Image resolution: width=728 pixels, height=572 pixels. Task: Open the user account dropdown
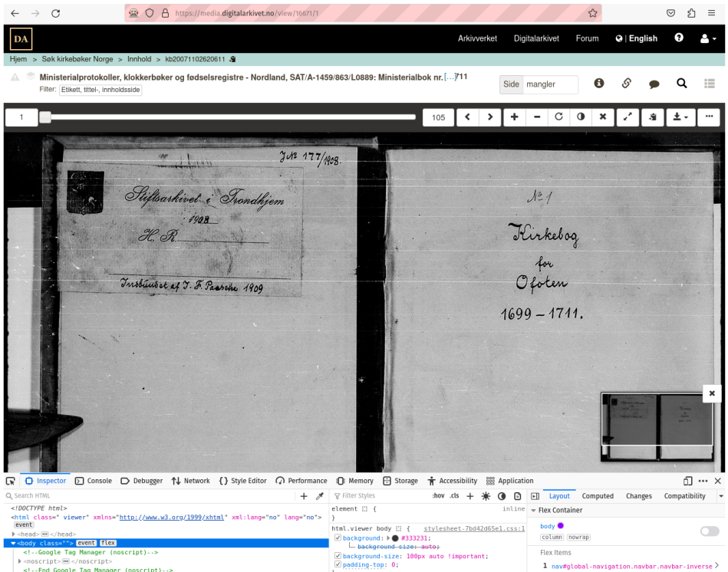point(708,39)
